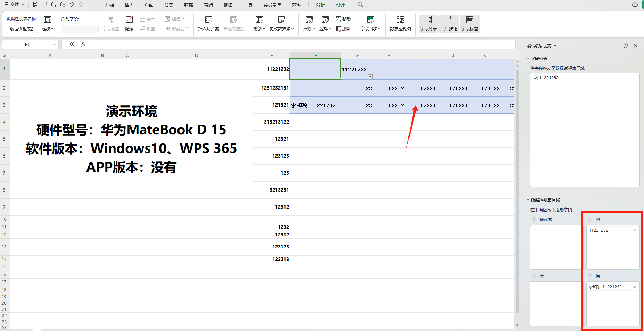Click the vertical scrollbar down arrow
The width and height of the screenshot is (644, 331).
(517, 325)
